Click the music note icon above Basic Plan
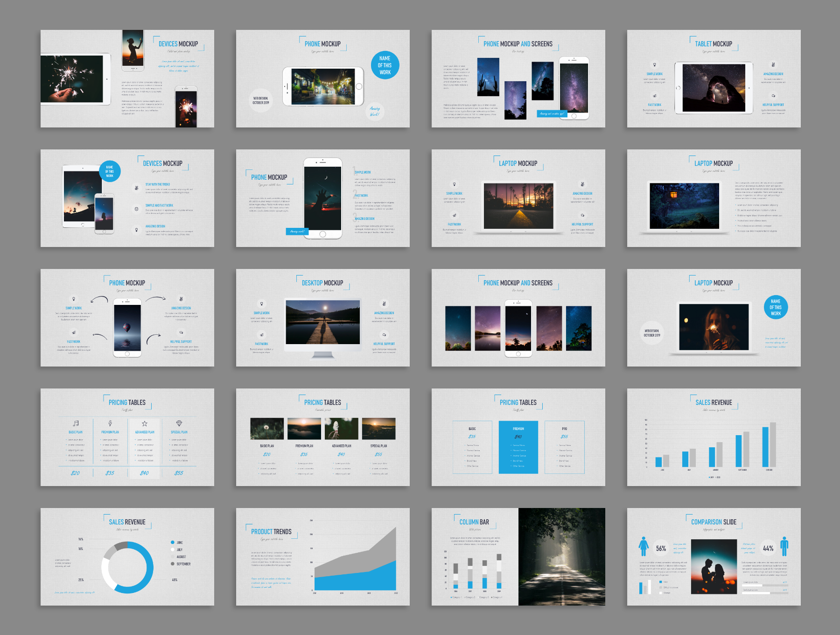This screenshot has width=840, height=635. pos(76,423)
